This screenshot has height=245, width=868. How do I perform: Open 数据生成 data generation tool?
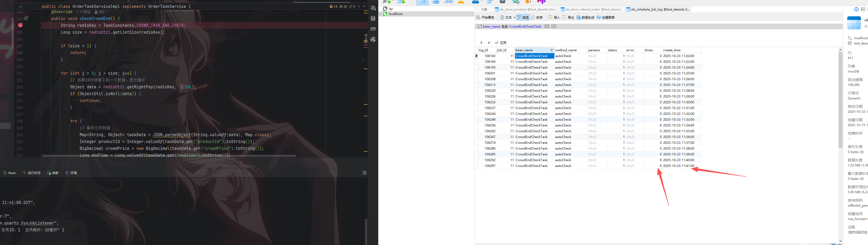(585, 18)
